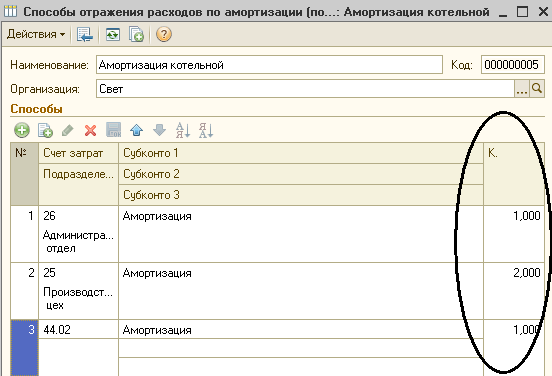Click the Код field 000000005
This screenshot has width=552, height=376.
pyautogui.click(x=513, y=65)
